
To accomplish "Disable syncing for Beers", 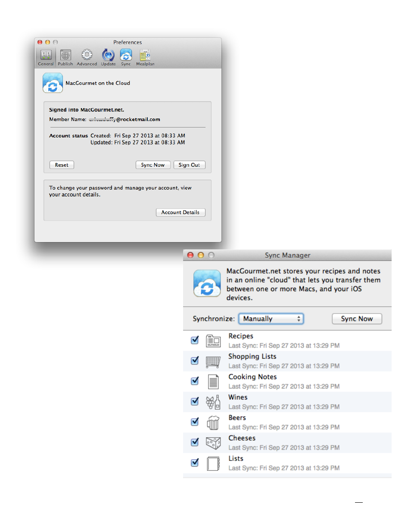I will click(195, 422).
